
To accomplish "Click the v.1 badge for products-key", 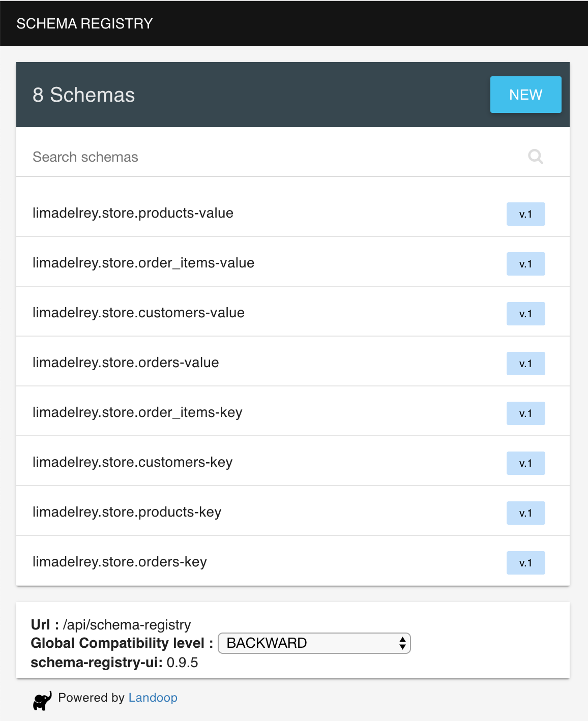I will click(525, 513).
